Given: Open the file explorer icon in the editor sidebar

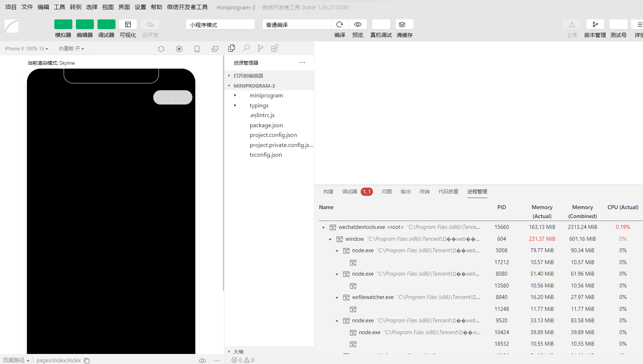Looking at the screenshot, I should coord(232,48).
